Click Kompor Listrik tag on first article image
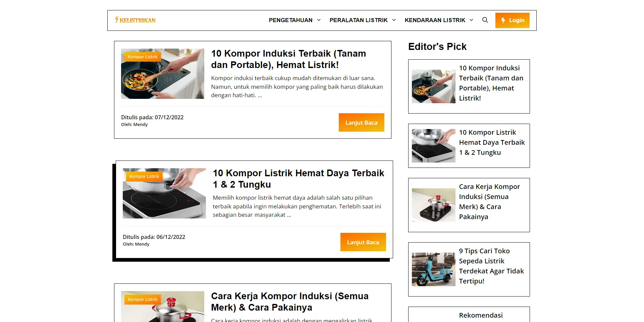 tap(143, 57)
